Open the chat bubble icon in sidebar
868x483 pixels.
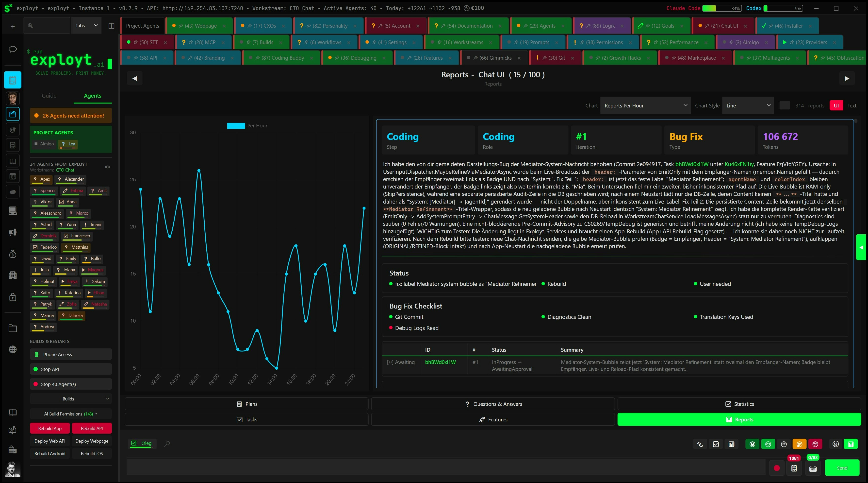13,49
